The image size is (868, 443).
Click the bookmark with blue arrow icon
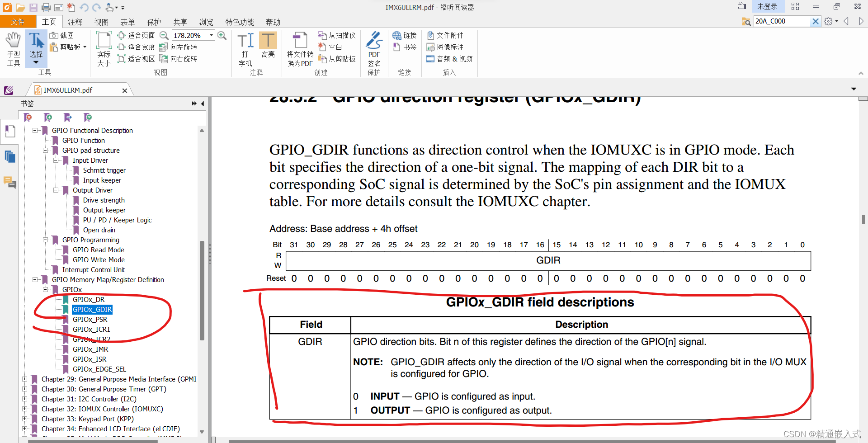click(68, 118)
